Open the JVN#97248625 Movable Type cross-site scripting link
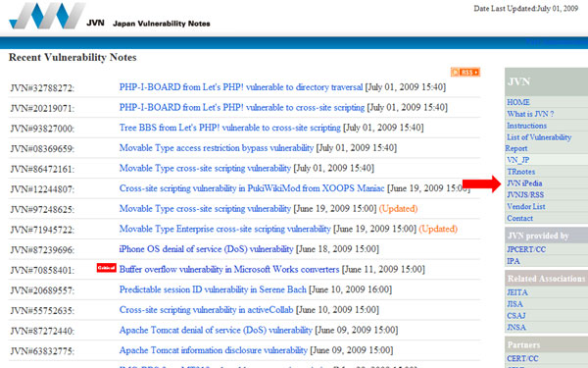Image resolution: width=588 pixels, height=368 pixels. [x=205, y=209]
